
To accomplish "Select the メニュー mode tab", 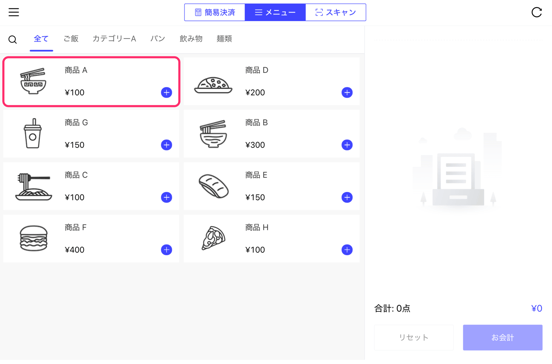I will pyautogui.click(x=275, y=12).
